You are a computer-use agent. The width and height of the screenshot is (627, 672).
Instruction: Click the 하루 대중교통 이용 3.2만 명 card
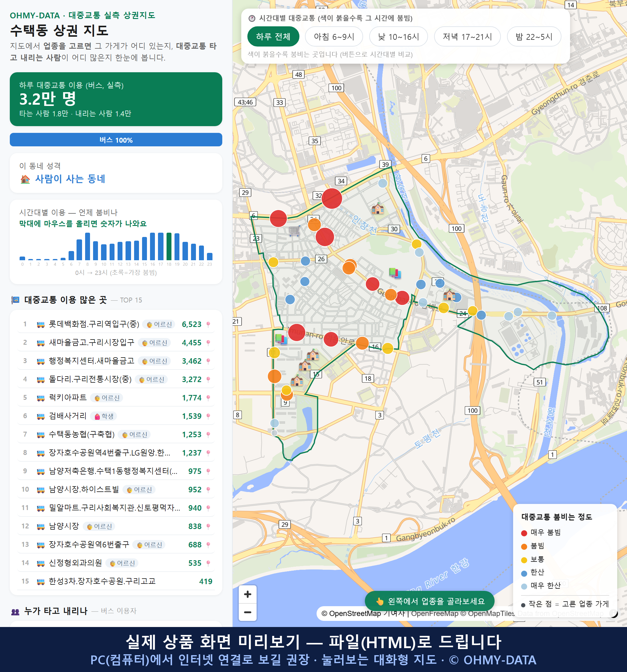(116, 99)
